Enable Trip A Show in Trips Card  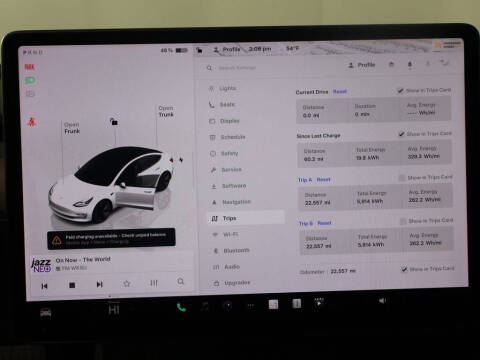403,178
